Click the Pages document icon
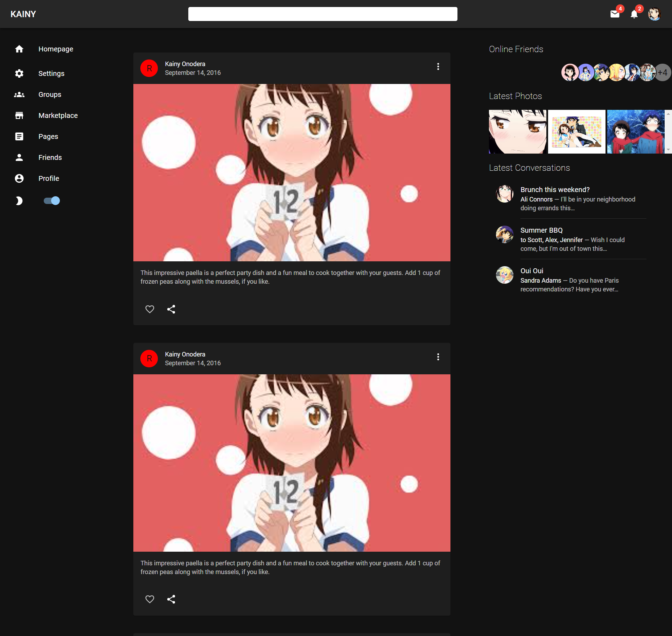The image size is (672, 636). pos(19,136)
